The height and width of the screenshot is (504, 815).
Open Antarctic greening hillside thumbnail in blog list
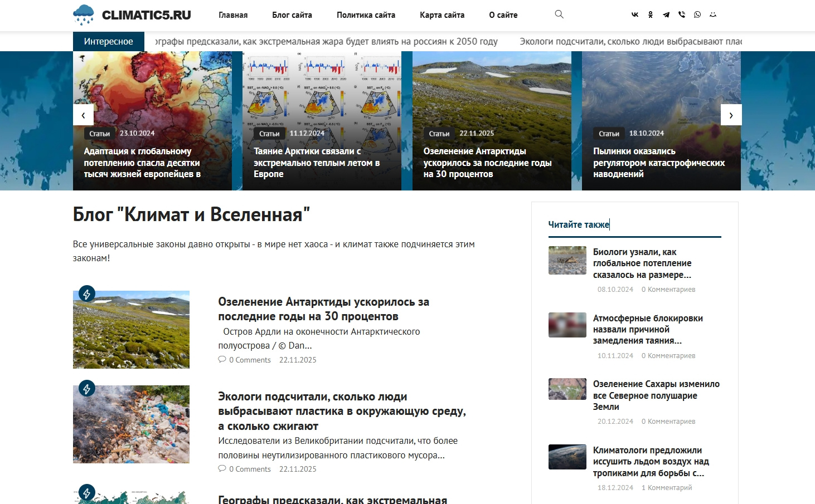tap(131, 330)
